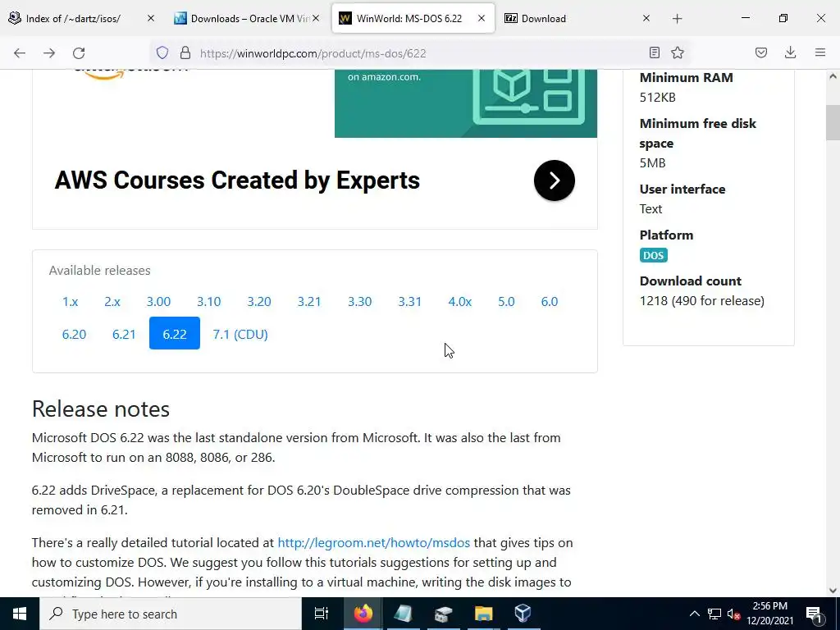
Task: Open Firefox application menu
Action: 820,52
